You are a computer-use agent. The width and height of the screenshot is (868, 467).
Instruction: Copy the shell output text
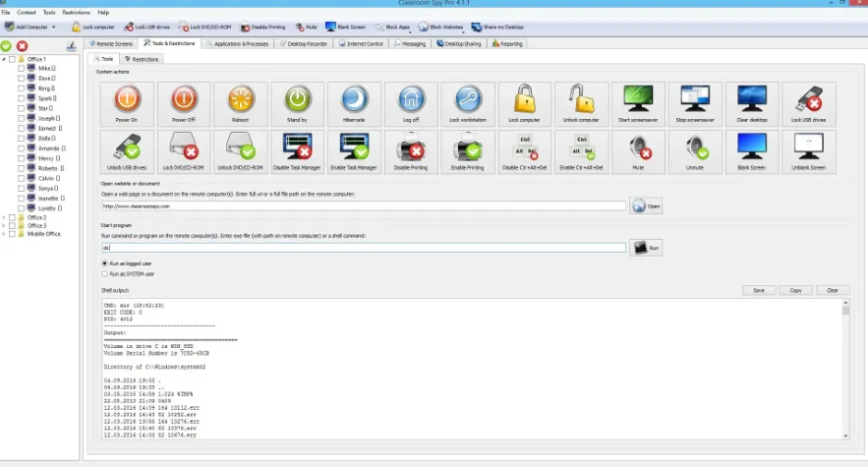coord(795,290)
